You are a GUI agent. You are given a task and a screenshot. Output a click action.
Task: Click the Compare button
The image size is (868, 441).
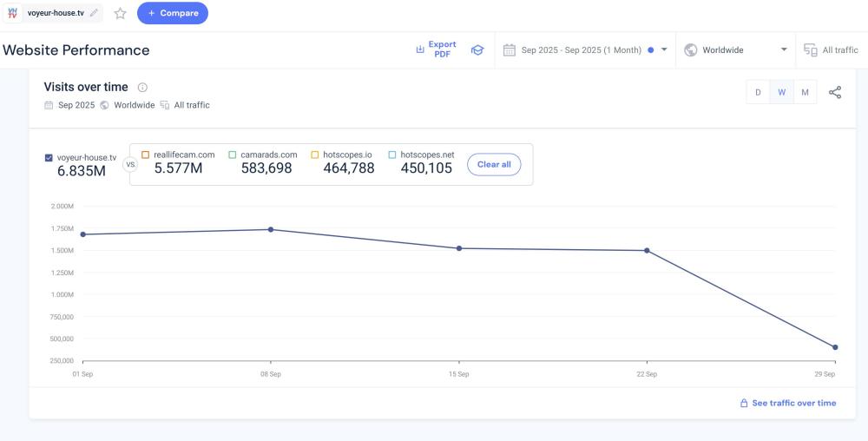pos(173,13)
